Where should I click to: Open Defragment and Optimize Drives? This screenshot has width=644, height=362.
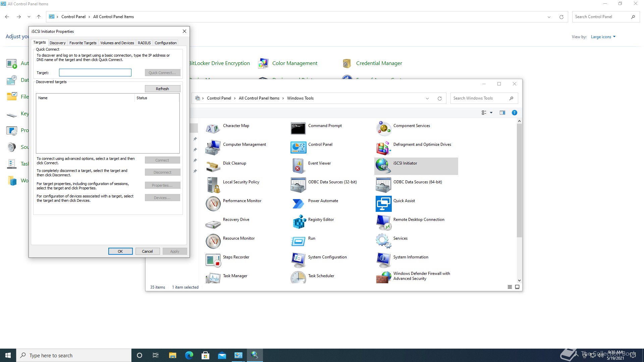coord(383,147)
